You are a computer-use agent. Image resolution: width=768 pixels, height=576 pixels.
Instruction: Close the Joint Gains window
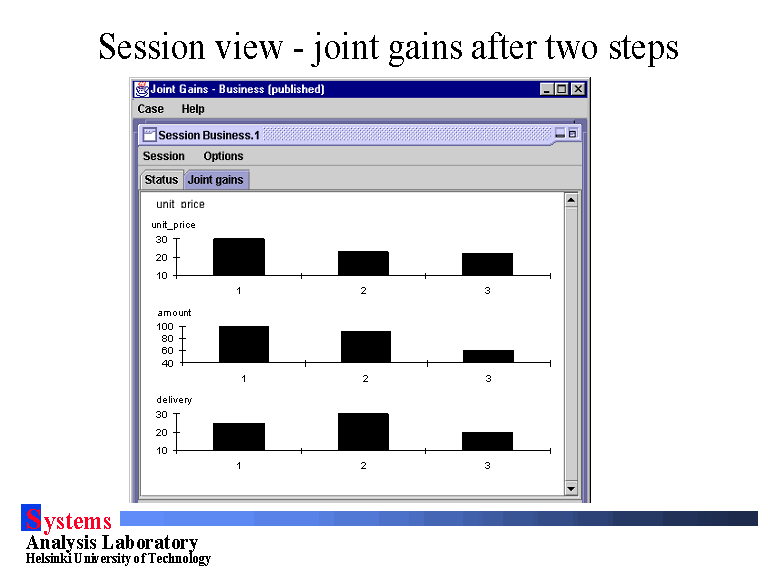pyautogui.click(x=577, y=89)
